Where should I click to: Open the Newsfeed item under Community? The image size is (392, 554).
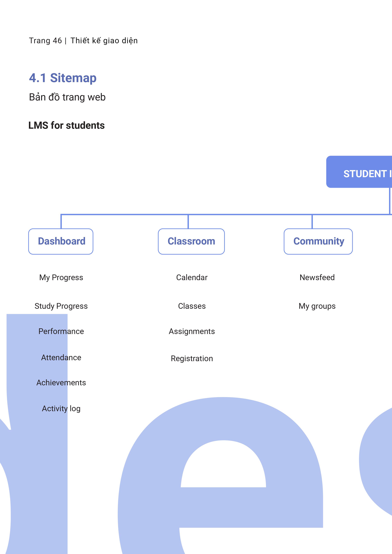317,277
